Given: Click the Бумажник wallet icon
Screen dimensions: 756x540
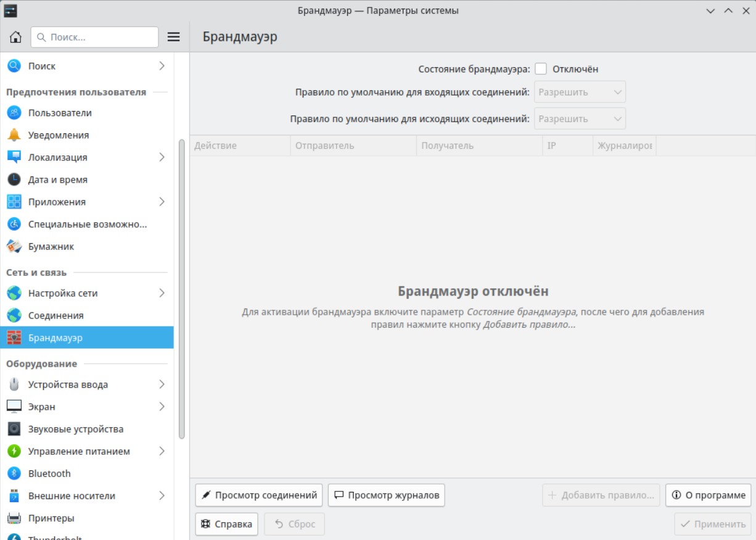Looking at the screenshot, I should [x=14, y=246].
